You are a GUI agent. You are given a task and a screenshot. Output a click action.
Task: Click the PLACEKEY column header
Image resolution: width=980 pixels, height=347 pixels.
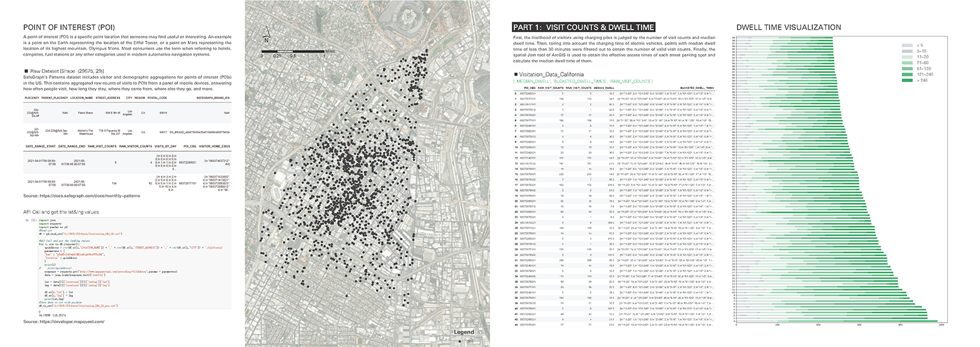click(31, 98)
